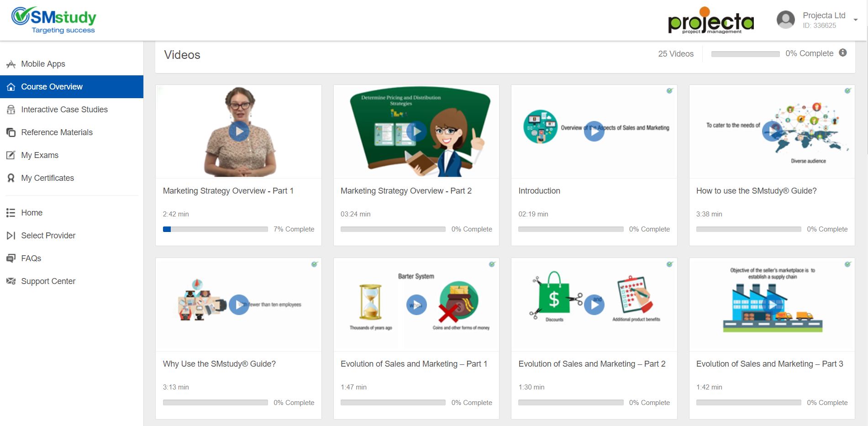Image resolution: width=868 pixels, height=426 pixels.
Task: Click the My Certificates ribbon icon
Action: point(11,178)
